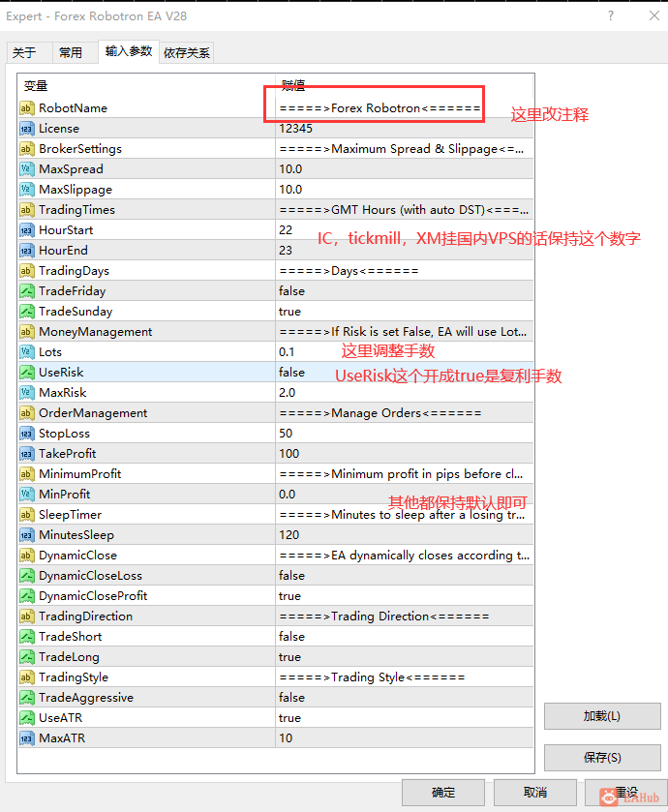Click the integer icon beside HourStart
This screenshot has height=812, width=668.
pyautogui.click(x=27, y=230)
